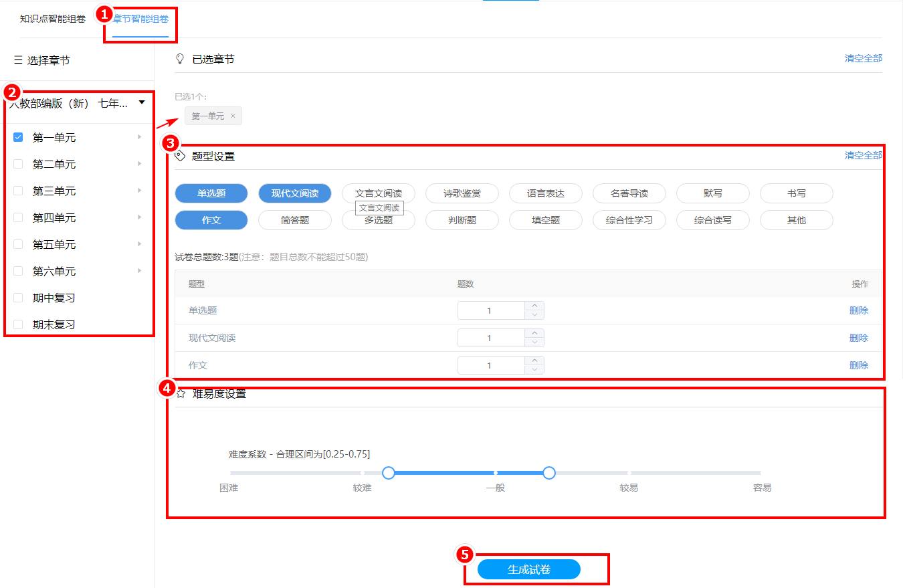Viewport: 903px width, 588px height.
Task: Click the up arrow for 单选题 count
Action: [x=534, y=306]
